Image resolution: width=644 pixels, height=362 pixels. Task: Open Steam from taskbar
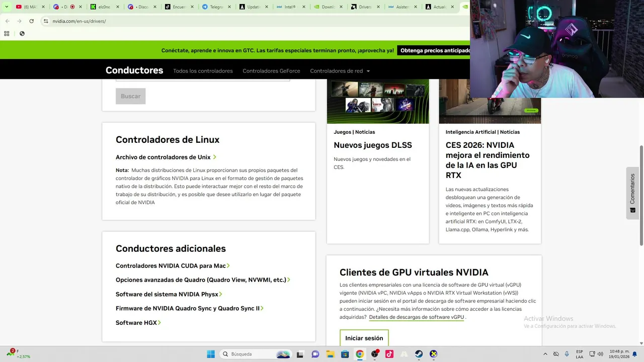pos(419,354)
